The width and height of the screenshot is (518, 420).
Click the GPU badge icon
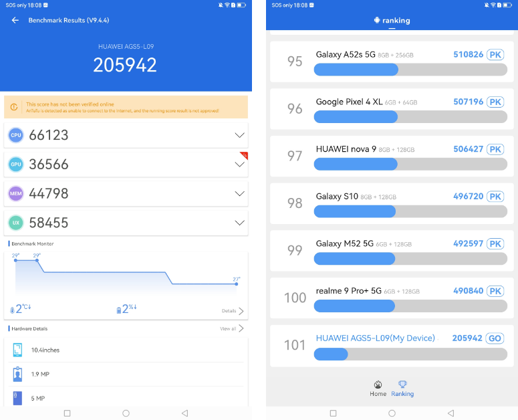[16, 165]
